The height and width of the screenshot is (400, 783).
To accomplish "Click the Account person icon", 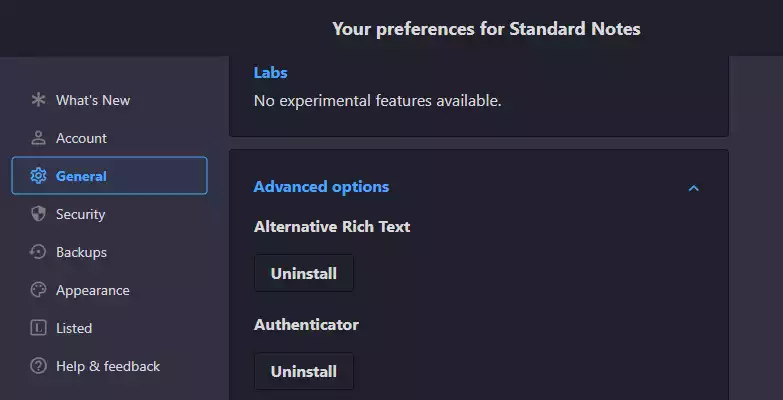I will 38,138.
